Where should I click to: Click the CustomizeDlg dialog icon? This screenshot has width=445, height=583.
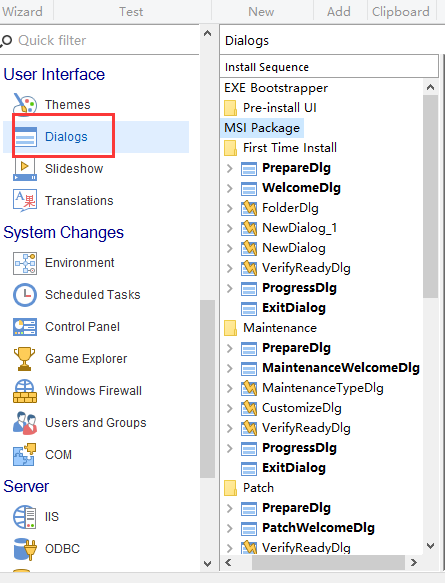tap(249, 408)
